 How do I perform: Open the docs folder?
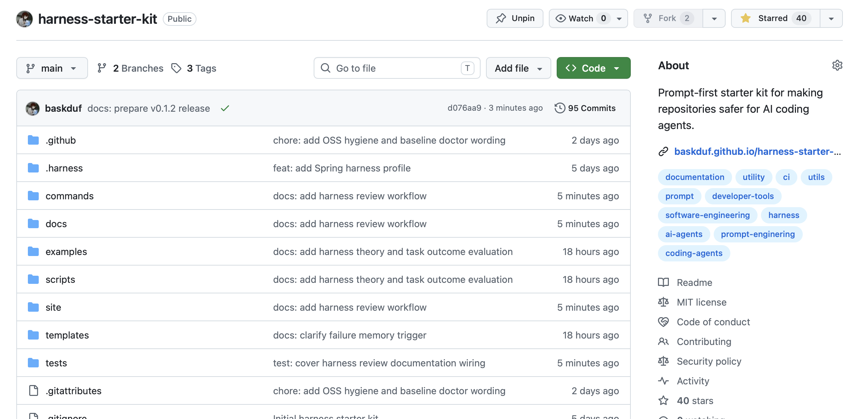[x=56, y=224]
